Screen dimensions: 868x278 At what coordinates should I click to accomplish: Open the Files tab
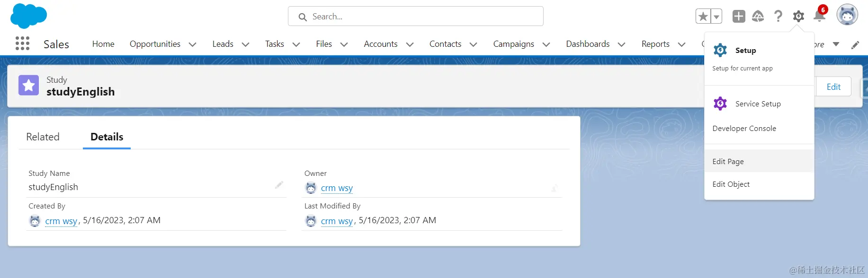pyautogui.click(x=324, y=44)
